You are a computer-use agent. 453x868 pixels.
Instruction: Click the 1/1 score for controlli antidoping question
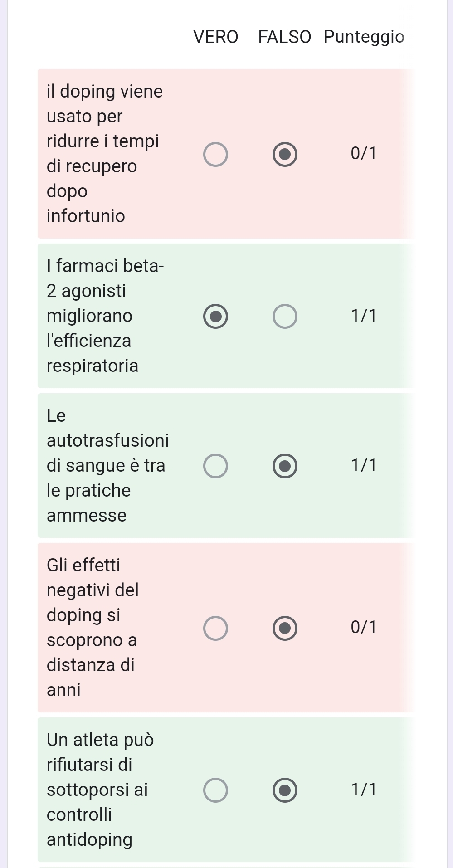pyautogui.click(x=363, y=790)
